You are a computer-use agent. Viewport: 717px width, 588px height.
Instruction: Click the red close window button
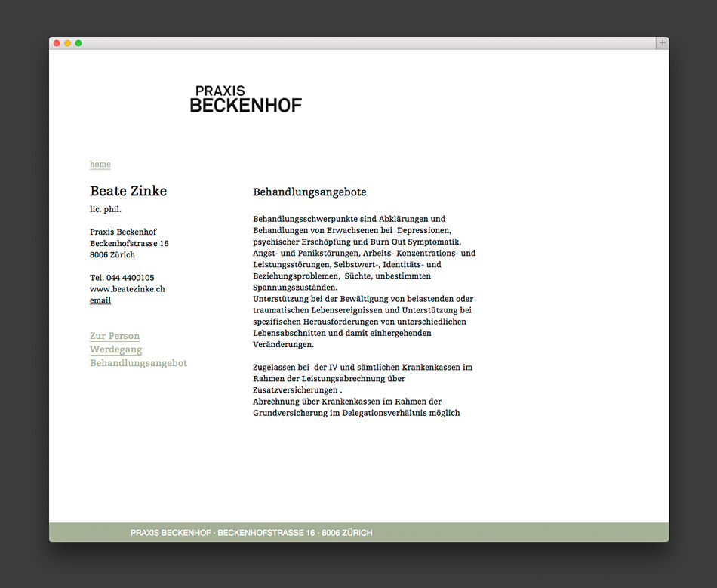(57, 43)
